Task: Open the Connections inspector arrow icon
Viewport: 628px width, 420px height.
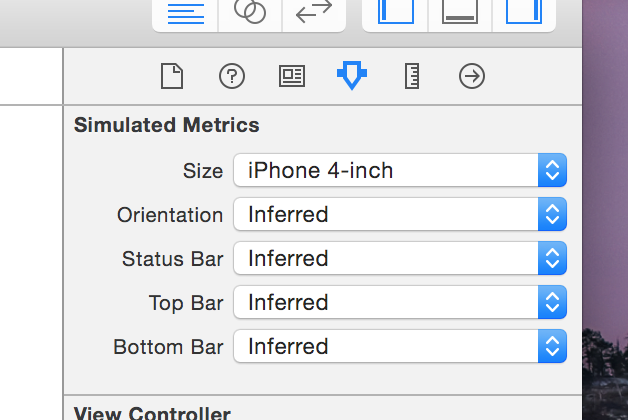Action: (x=471, y=76)
